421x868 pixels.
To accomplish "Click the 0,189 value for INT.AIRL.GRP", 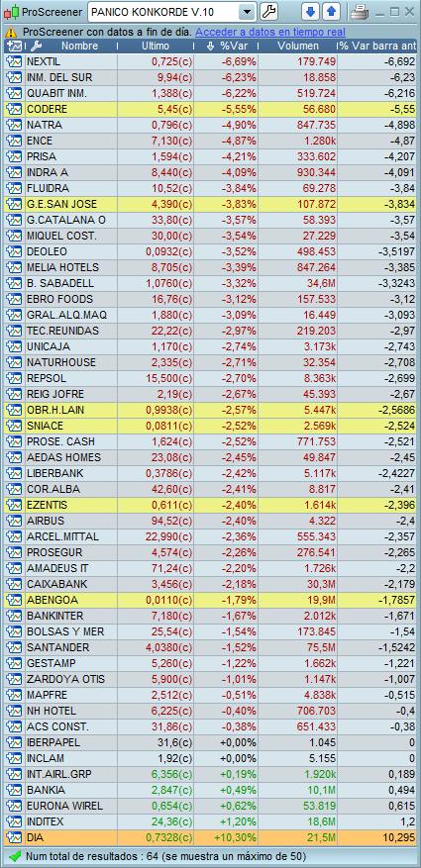I will pyautogui.click(x=402, y=774).
